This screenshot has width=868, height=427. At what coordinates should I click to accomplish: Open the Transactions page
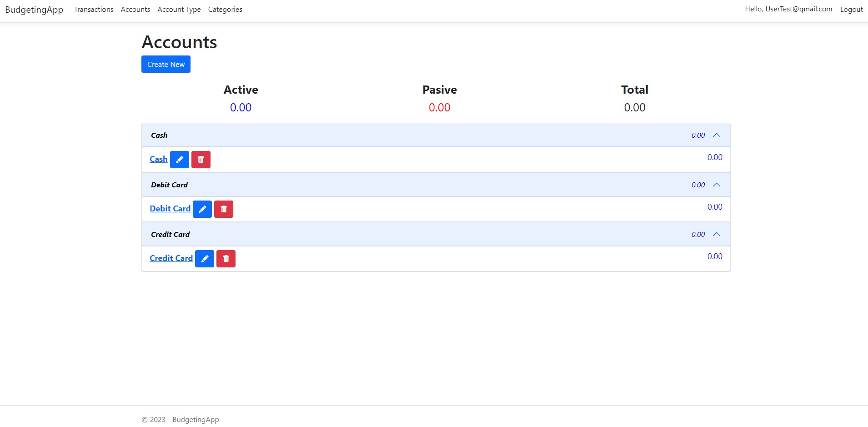[x=94, y=9]
